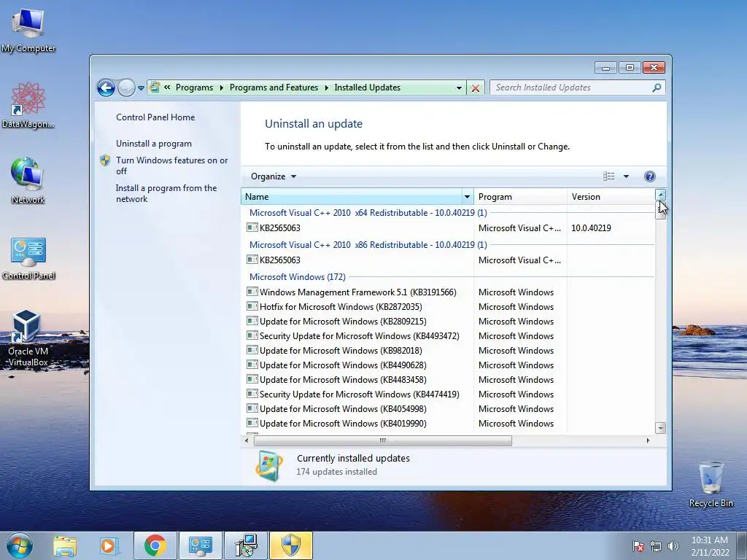
Task: Click the horizontal scrollbar left arrow
Action: coord(247,440)
